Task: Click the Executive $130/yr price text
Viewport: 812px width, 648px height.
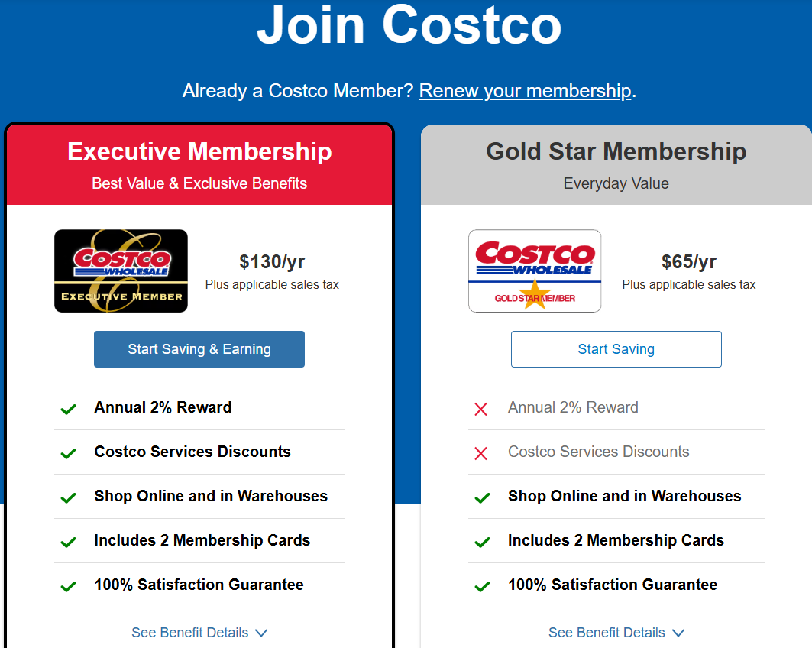Action: tap(272, 262)
